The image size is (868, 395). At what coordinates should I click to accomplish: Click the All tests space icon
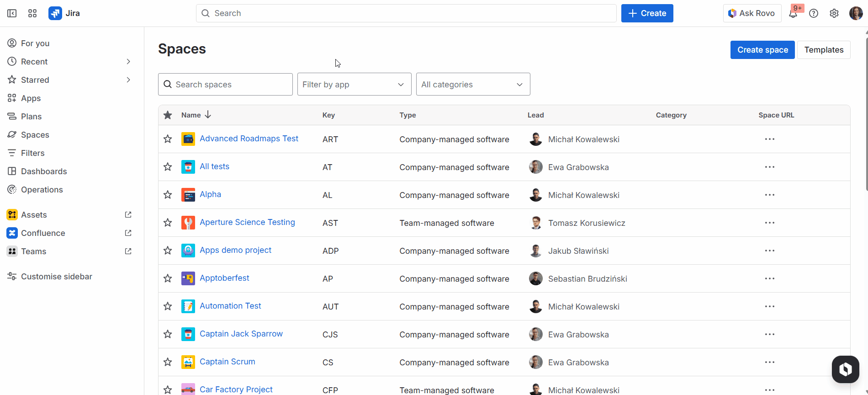[x=188, y=167]
